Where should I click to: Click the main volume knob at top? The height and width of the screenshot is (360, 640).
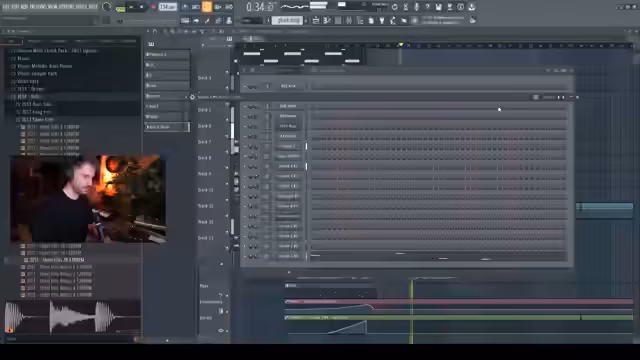tap(107, 7)
